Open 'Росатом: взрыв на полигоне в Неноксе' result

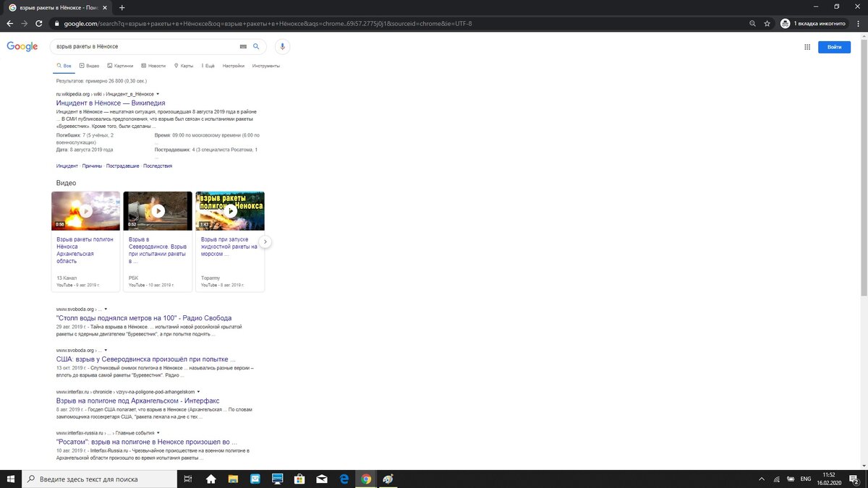pos(147,441)
